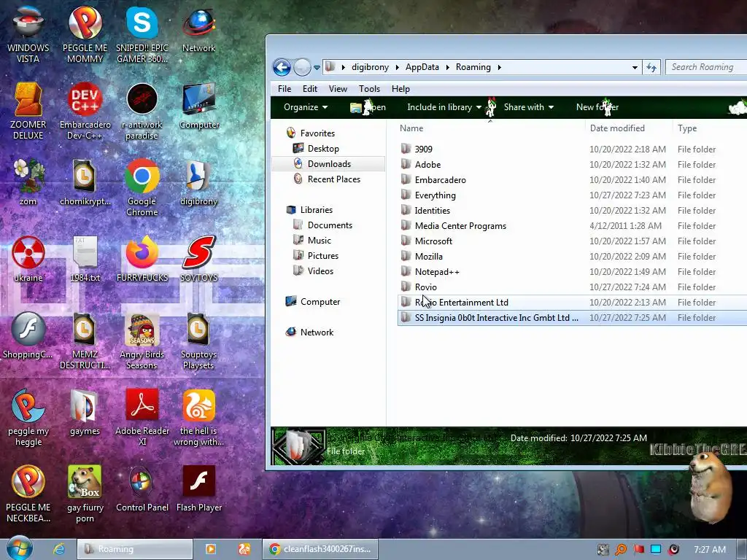Screen dimensions: 747x560
Task: Expand the arrow after Roaming in address bar
Action: pyautogui.click(x=499, y=67)
